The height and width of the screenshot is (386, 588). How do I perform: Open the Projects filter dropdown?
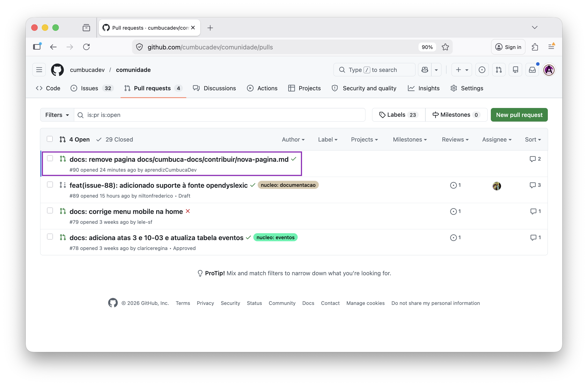coord(365,139)
